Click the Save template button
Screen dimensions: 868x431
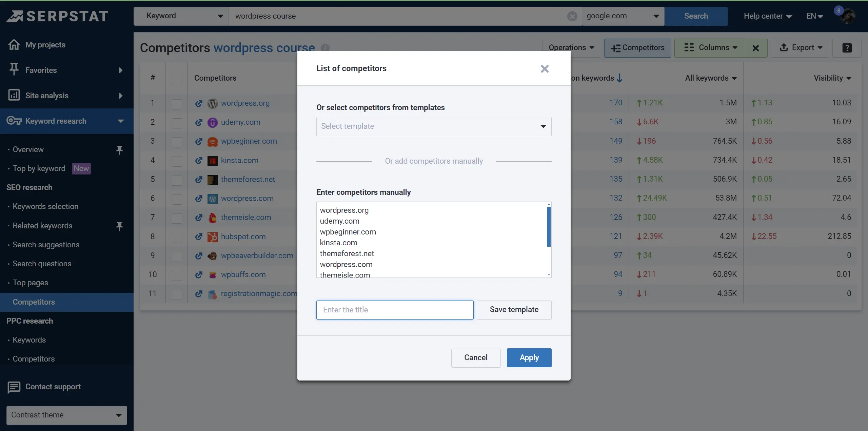pyautogui.click(x=514, y=310)
